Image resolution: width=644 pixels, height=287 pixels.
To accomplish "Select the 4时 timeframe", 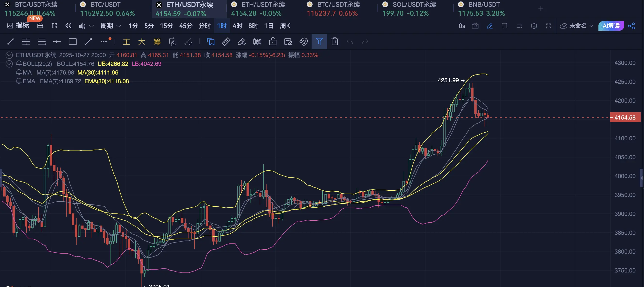I will point(237,26).
